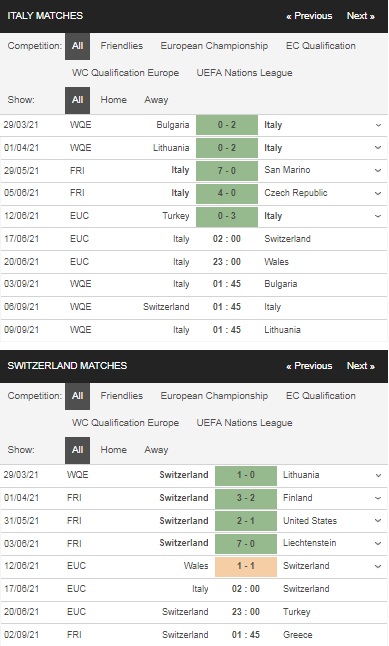Expand the Switzerland 3-2 Finland match chevron
Image resolution: width=389 pixels, height=646 pixels.
click(x=378, y=498)
